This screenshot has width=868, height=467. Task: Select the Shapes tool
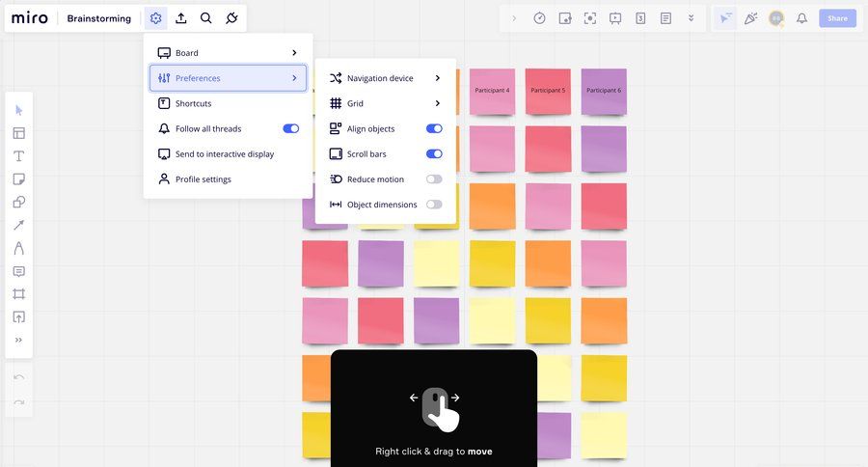[18, 203]
